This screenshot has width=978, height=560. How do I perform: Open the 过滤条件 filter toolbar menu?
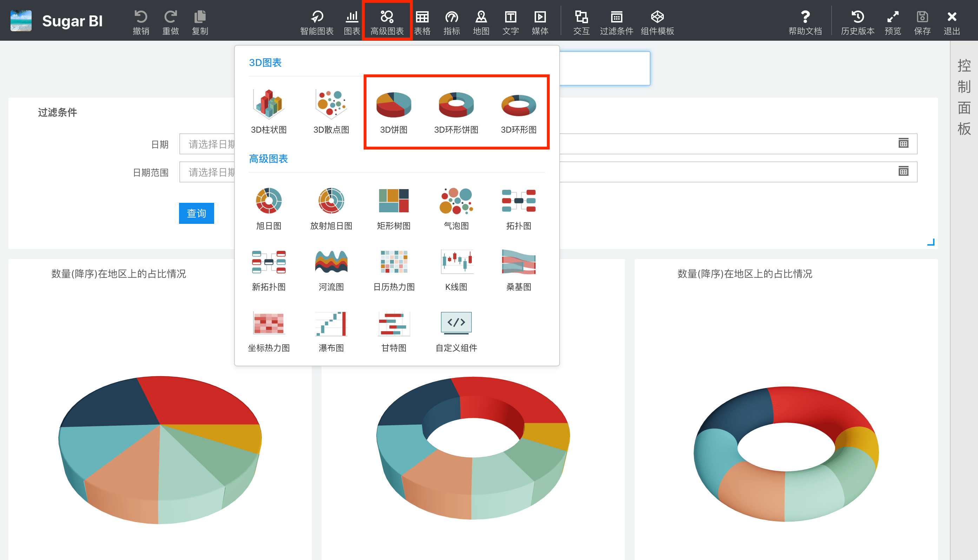click(x=616, y=22)
